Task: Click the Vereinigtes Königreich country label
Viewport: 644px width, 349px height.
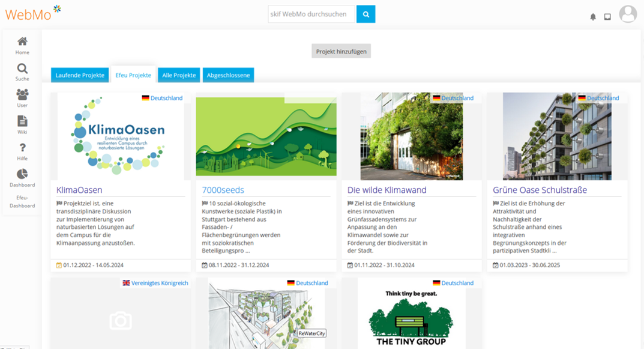Action: click(x=155, y=283)
